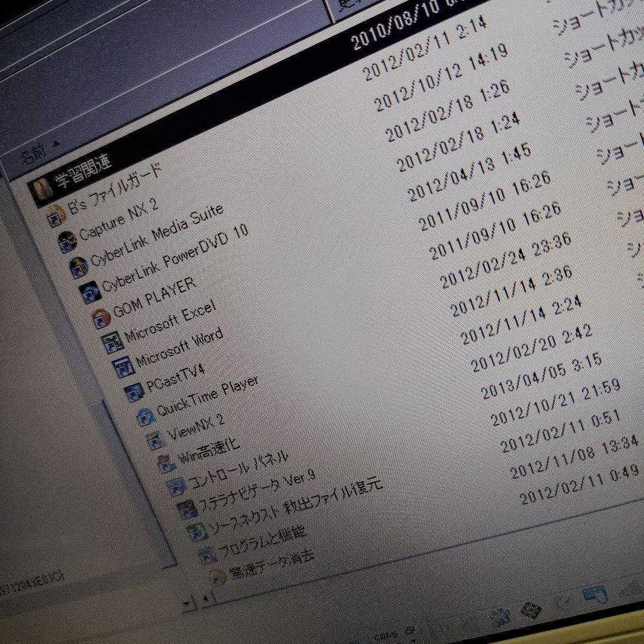
Task: Click the Capture NX 2 shortcut icon
Action: (x=66, y=240)
